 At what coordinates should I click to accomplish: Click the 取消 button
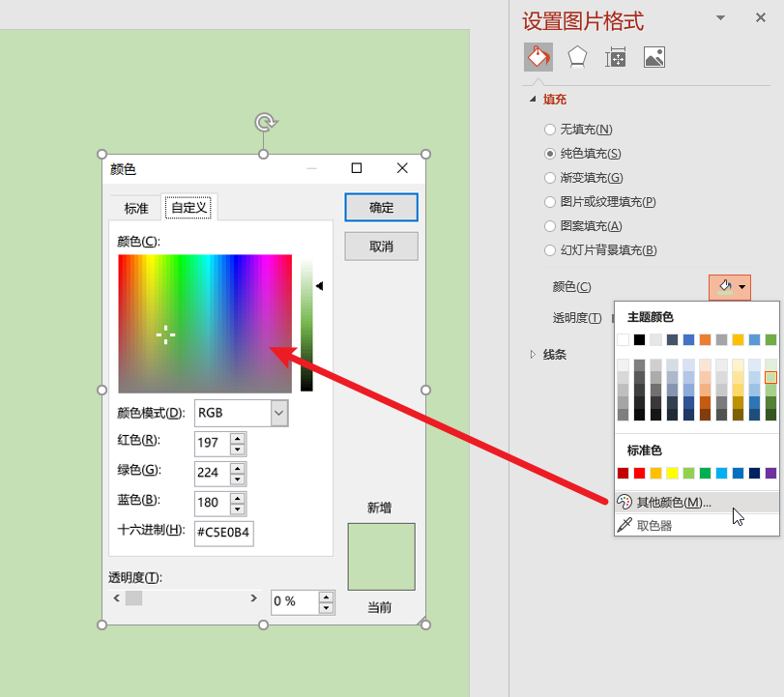coord(381,247)
